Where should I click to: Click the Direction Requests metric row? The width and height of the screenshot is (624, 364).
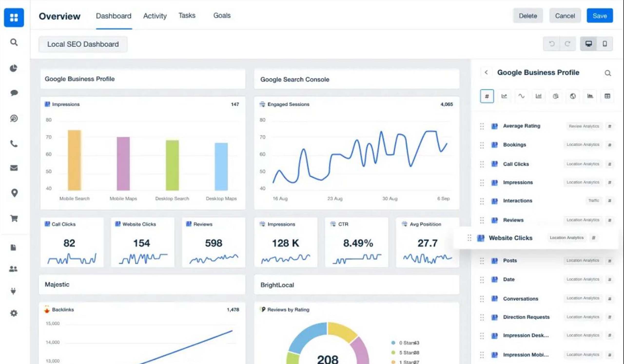coord(526,317)
